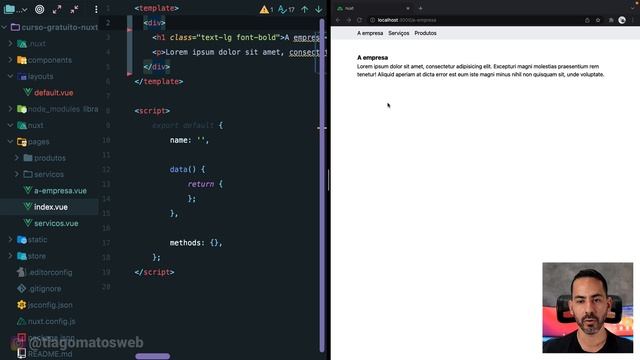This screenshot has width=640, height=360.
Task: Open the .gitignore file
Action: (44, 289)
